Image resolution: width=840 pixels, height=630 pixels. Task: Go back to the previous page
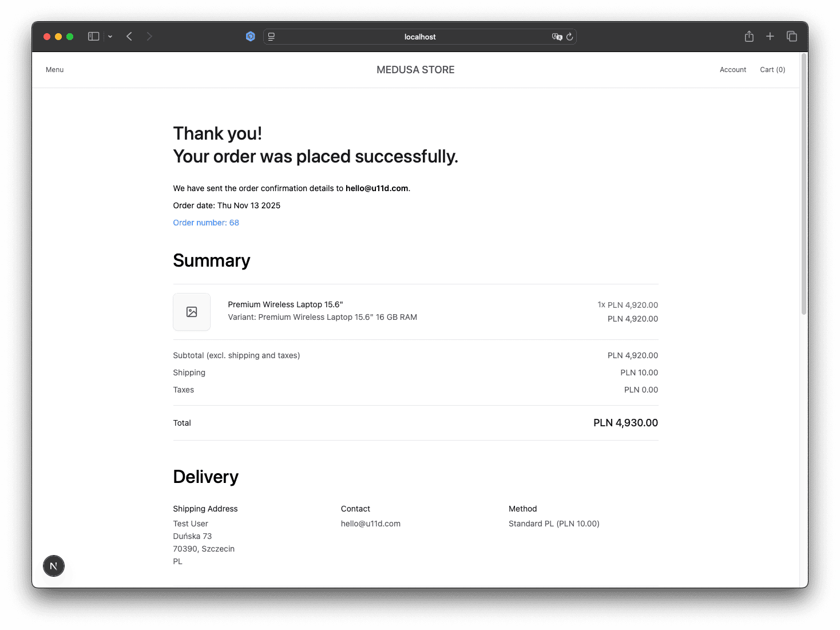tap(129, 37)
